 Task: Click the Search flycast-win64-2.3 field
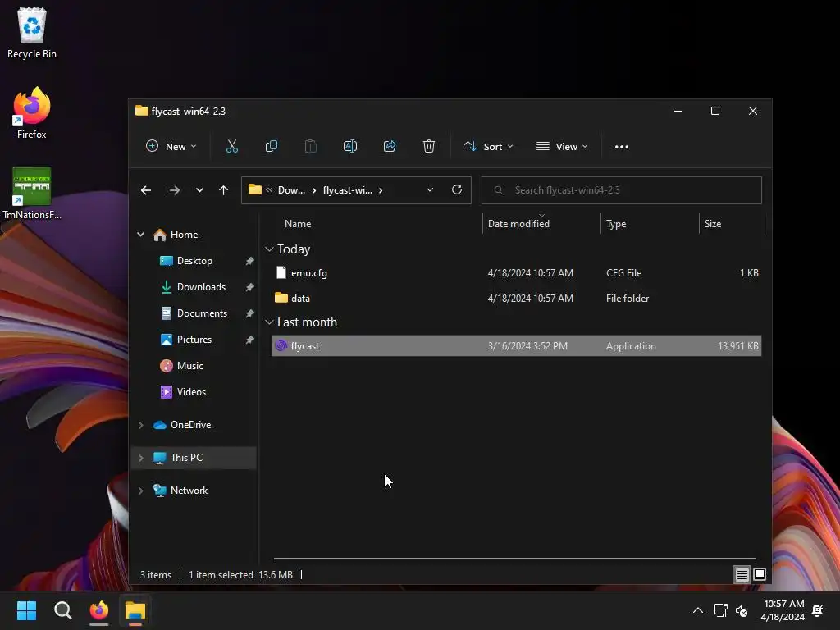622,190
